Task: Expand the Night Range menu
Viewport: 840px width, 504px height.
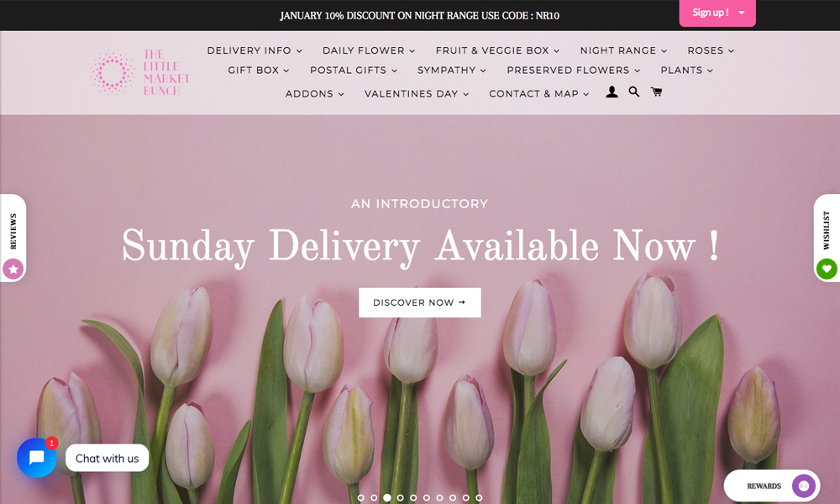Action: coord(623,50)
